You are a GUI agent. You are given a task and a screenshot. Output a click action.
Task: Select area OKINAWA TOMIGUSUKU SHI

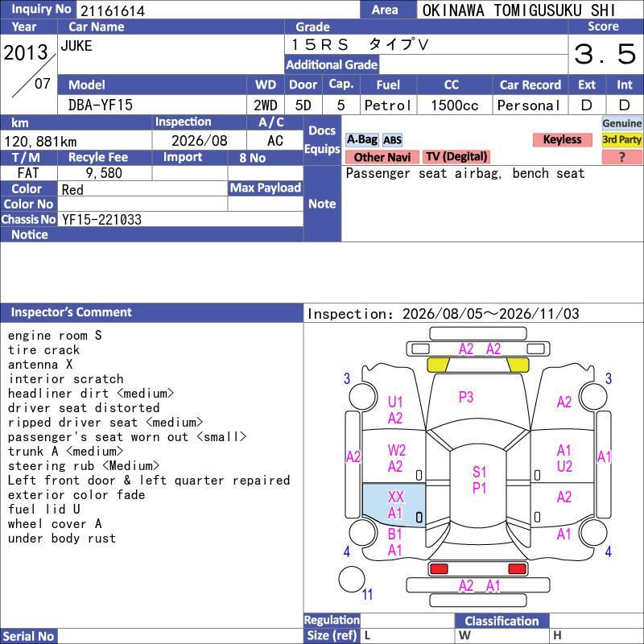[518, 10]
